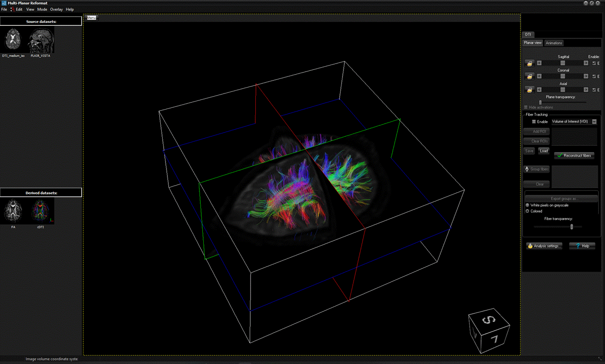
Task: Enable Fiber Tracking checkbox
Action: [x=534, y=122]
